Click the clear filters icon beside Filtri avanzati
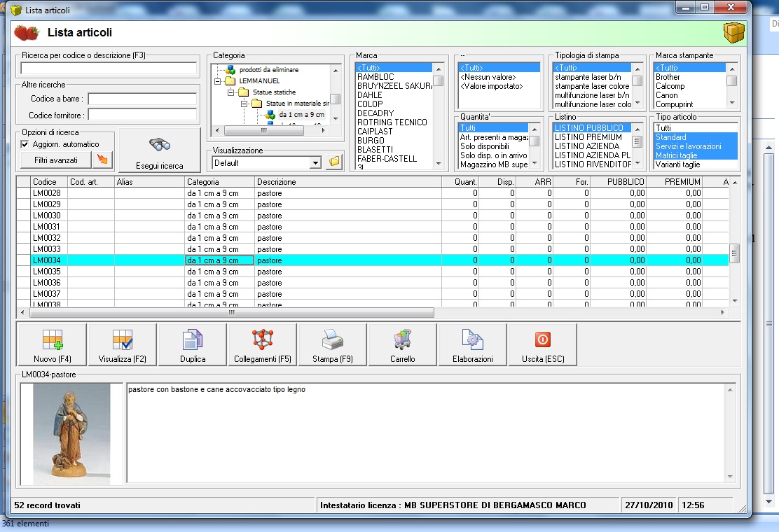Image resolution: width=779 pixels, height=532 pixels. point(102,160)
